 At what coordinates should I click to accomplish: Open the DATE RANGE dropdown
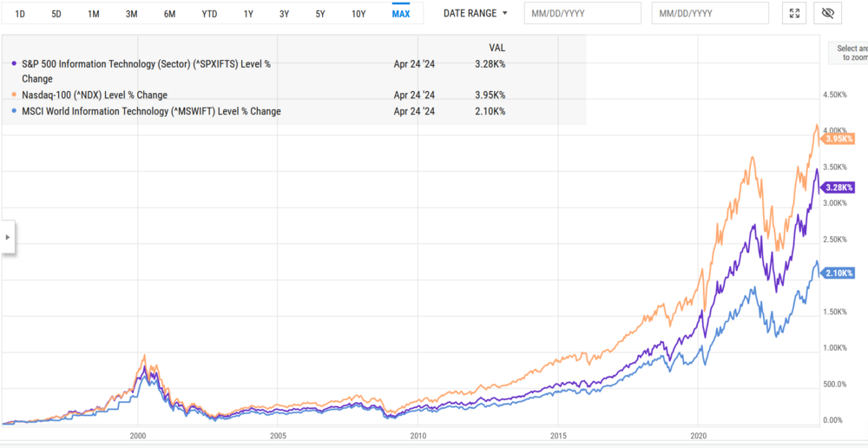point(476,13)
